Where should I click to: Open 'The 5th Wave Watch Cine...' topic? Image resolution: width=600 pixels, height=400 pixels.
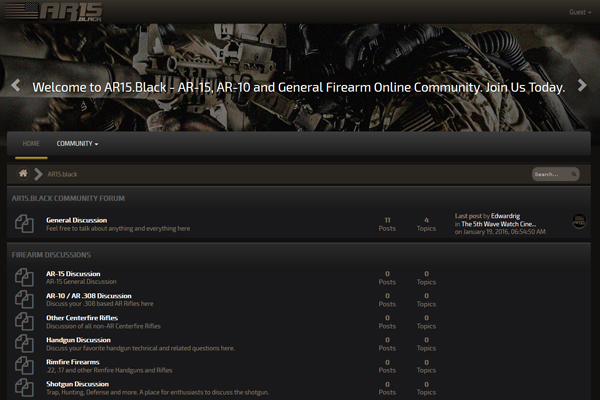click(x=499, y=224)
